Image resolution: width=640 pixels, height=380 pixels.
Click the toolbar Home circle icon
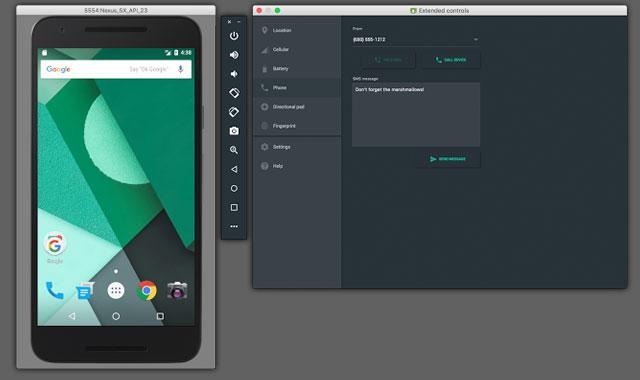point(234,188)
